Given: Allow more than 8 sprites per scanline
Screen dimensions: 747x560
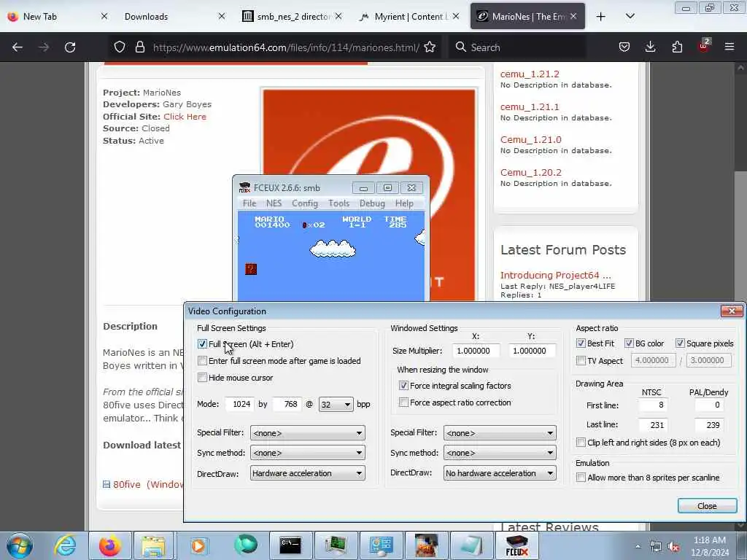Looking at the screenshot, I should (581, 478).
